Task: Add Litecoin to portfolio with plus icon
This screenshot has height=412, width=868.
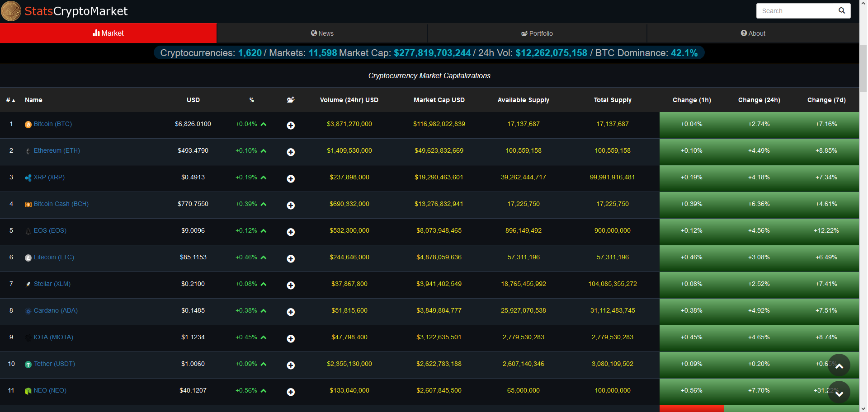Action: [291, 258]
